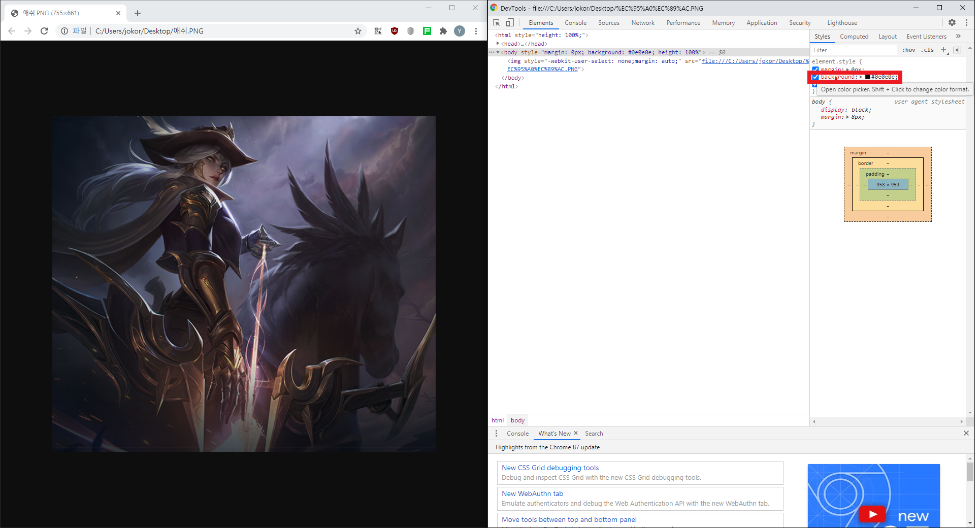980x528 pixels.
Task: Open the drawer three-dot menu beside Console
Action: [497, 434]
